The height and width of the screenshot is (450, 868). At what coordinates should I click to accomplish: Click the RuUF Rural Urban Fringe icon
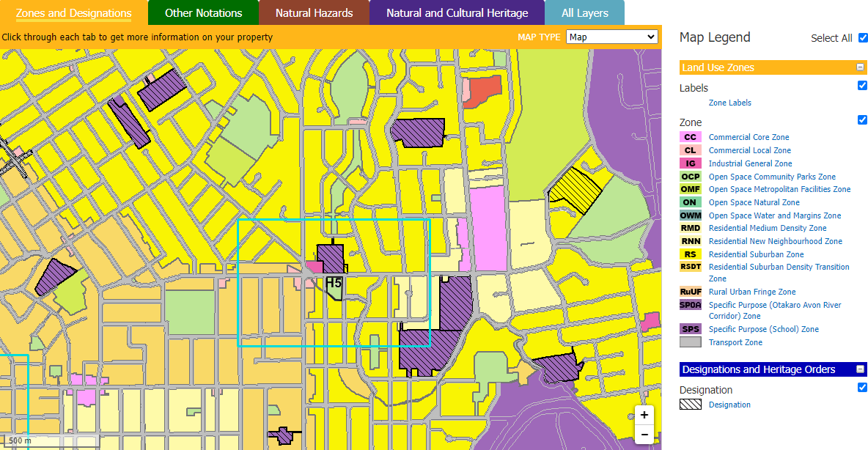(691, 292)
